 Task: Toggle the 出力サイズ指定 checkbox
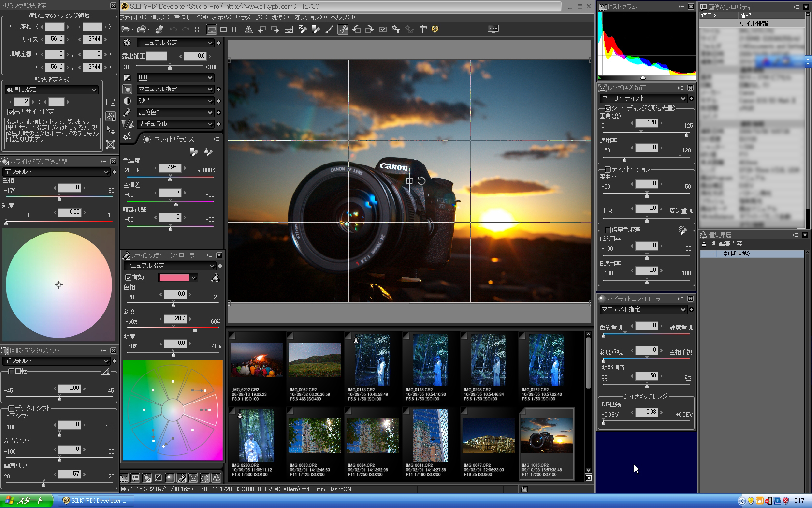10,112
